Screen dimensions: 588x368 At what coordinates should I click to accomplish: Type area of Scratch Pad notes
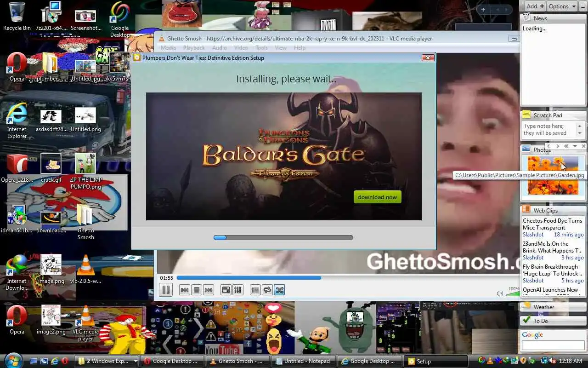click(x=549, y=129)
